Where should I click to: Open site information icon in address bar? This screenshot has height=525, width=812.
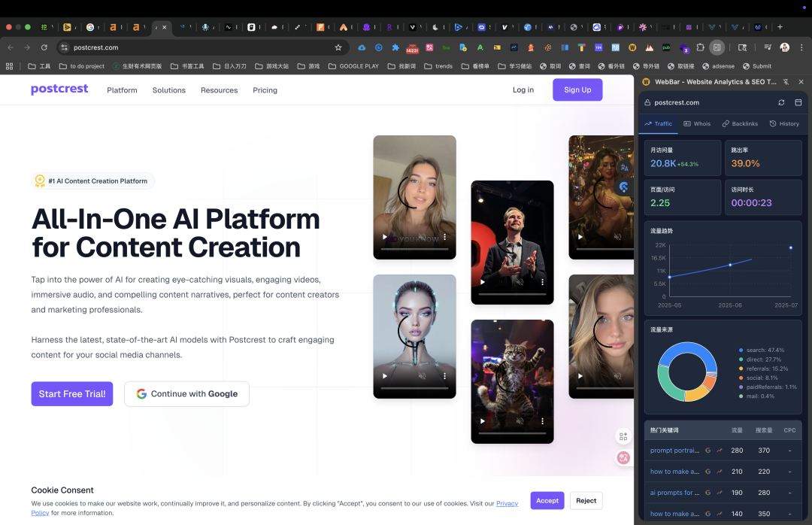(64, 47)
